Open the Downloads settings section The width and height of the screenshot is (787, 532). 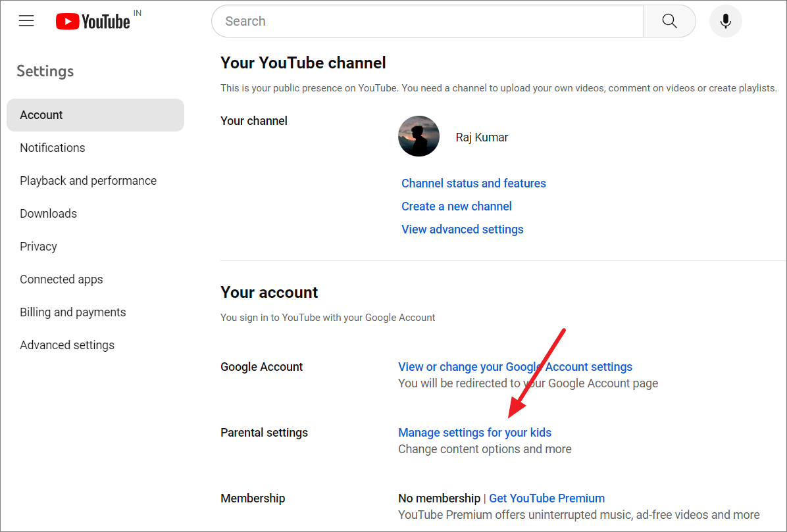(x=48, y=213)
